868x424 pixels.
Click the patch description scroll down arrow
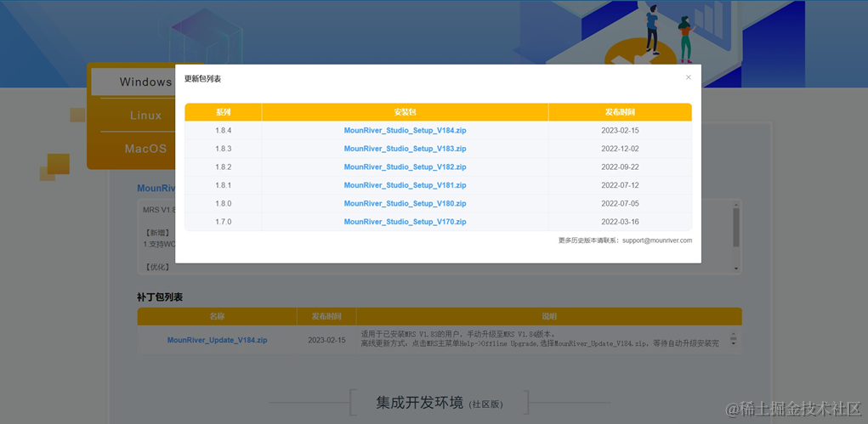[734, 343]
